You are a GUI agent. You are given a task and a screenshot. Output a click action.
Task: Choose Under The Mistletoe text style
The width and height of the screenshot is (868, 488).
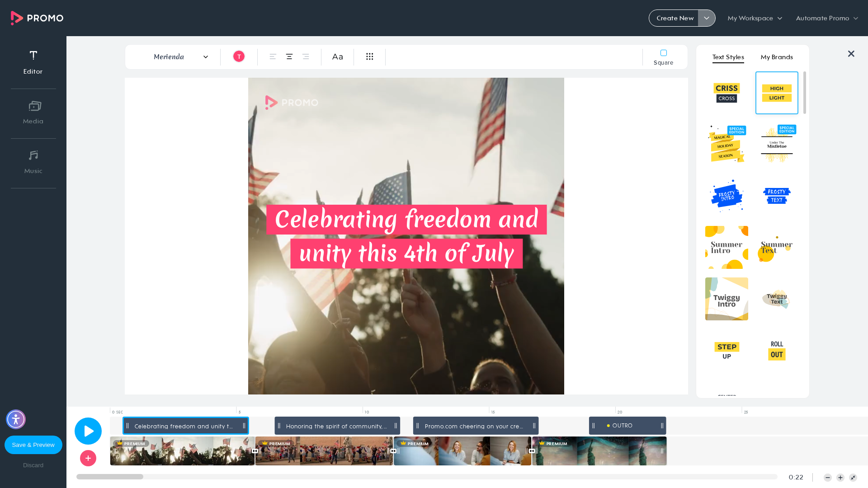click(x=777, y=144)
